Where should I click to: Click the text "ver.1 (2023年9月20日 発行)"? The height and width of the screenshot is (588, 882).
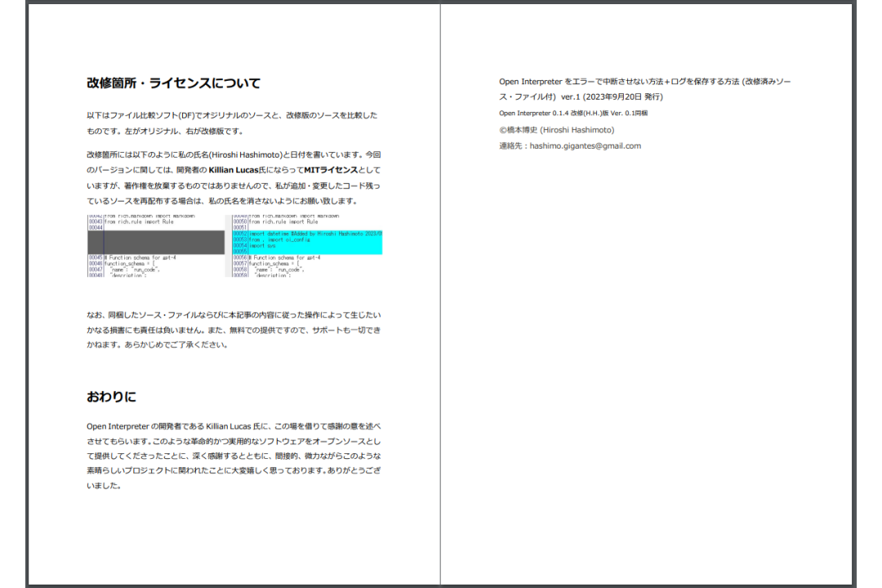tap(612, 97)
